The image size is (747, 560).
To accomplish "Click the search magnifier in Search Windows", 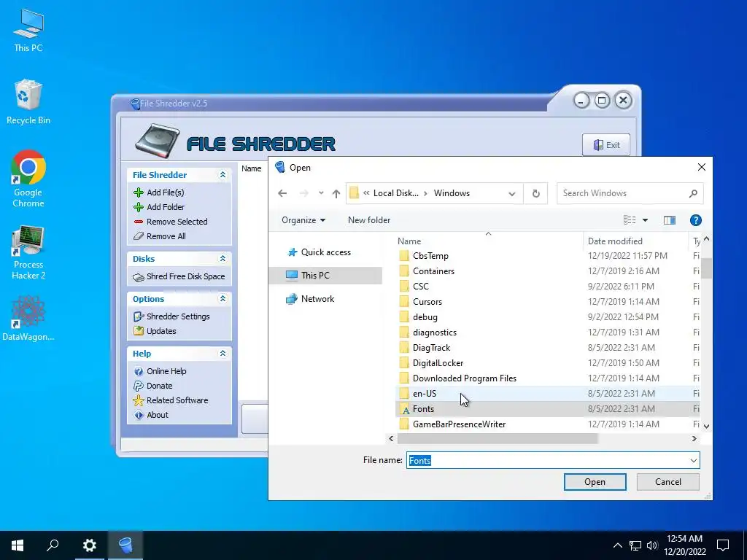I will pos(693,193).
